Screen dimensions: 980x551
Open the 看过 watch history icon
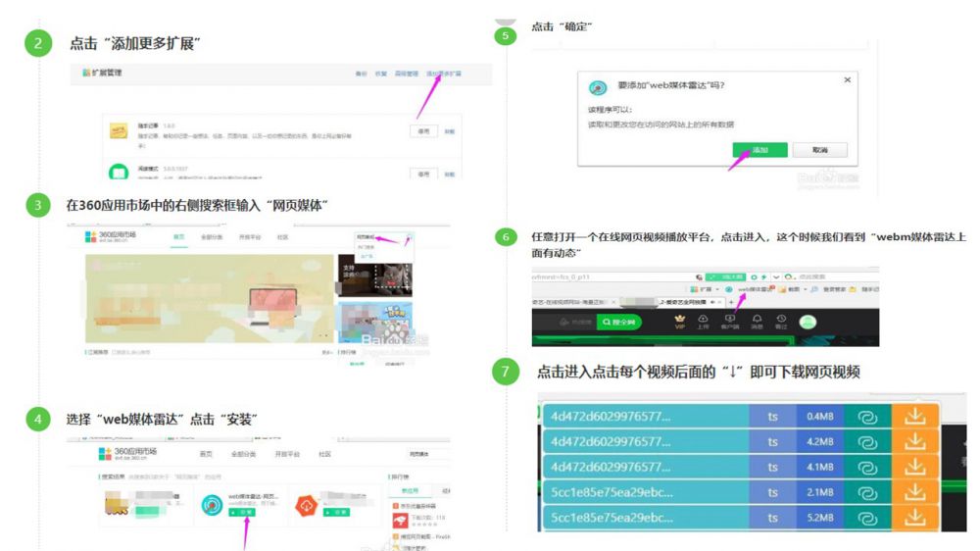[782, 322]
